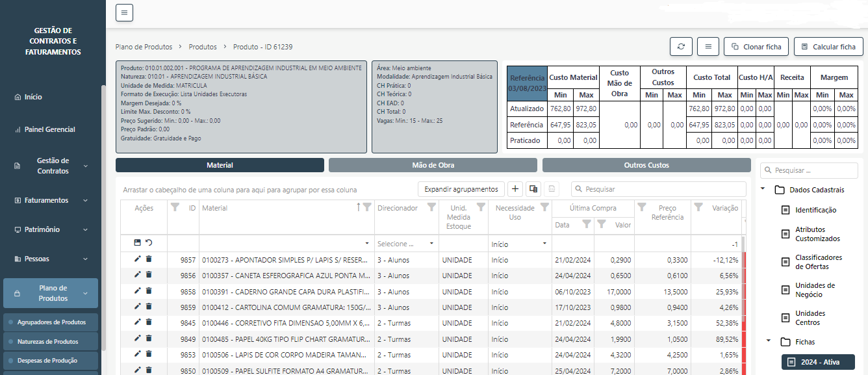Click the column chooser icon
Image resolution: width=868 pixels, height=375 pixels.
[x=533, y=189]
